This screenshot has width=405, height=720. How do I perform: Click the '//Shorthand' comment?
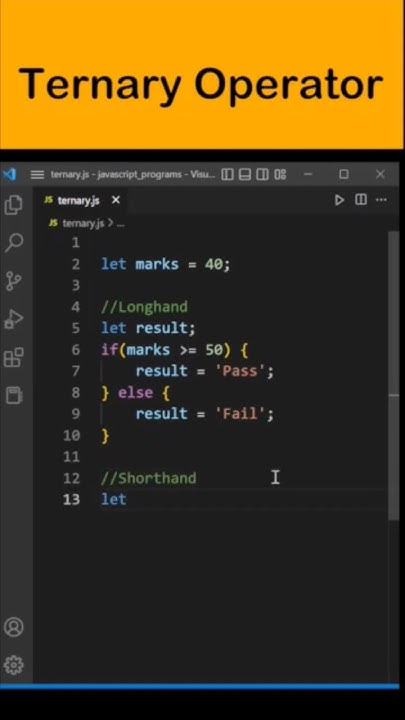point(148,478)
